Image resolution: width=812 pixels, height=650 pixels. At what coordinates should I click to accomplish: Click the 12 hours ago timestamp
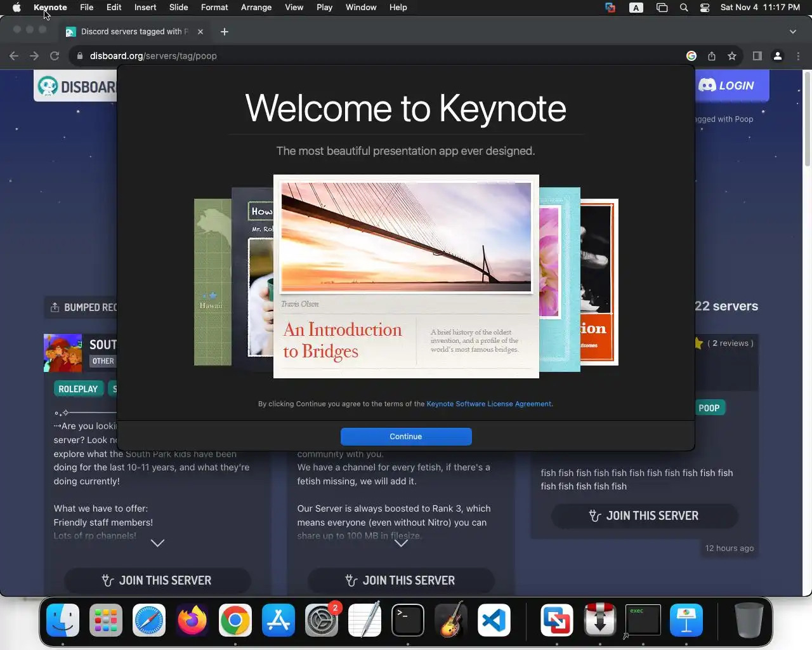[730, 548]
